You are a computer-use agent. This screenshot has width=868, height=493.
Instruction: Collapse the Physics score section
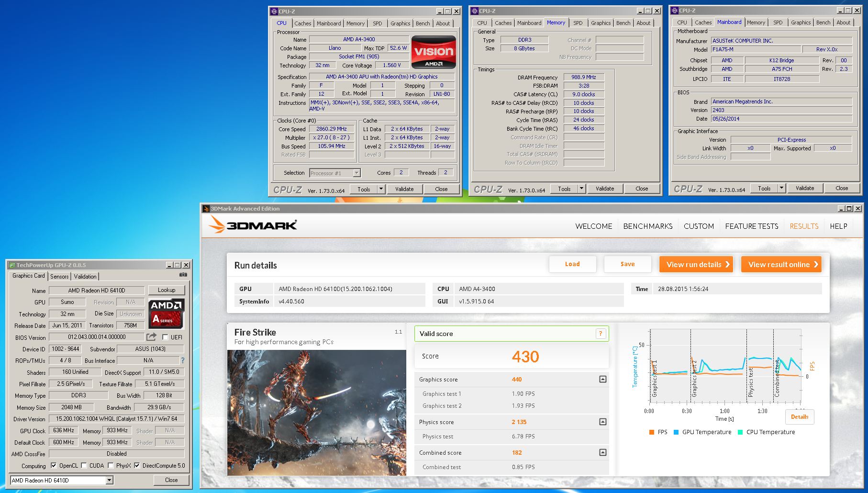[x=603, y=422]
